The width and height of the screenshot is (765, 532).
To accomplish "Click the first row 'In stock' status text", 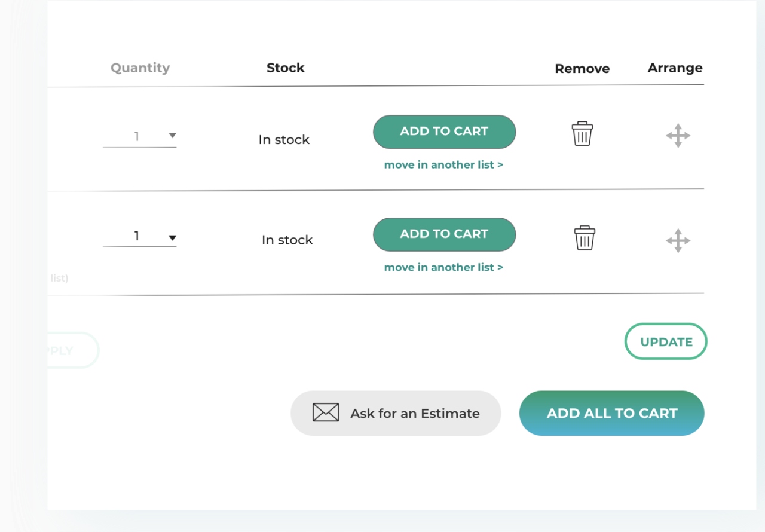I will (284, 140).
